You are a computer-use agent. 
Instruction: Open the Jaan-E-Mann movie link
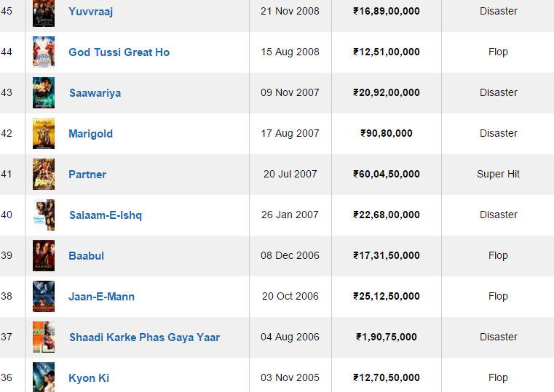101,297
